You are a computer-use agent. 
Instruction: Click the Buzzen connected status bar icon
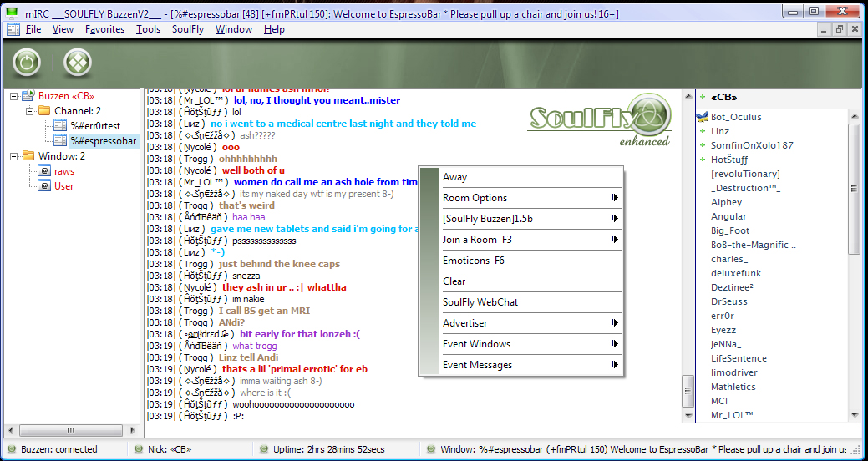click(12, 449)
